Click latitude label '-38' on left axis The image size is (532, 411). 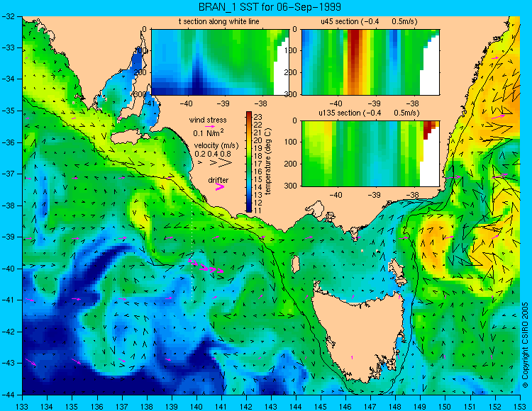point(9,205)
